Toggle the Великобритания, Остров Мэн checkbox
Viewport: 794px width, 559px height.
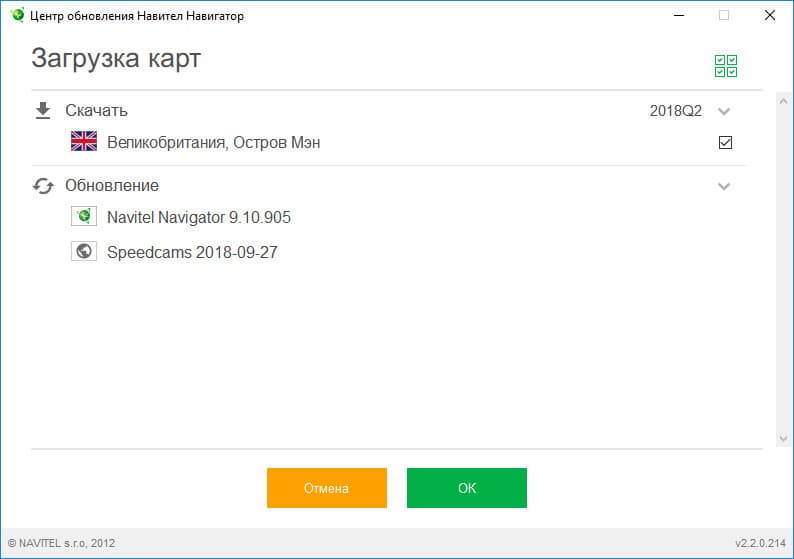pos(725,143)
